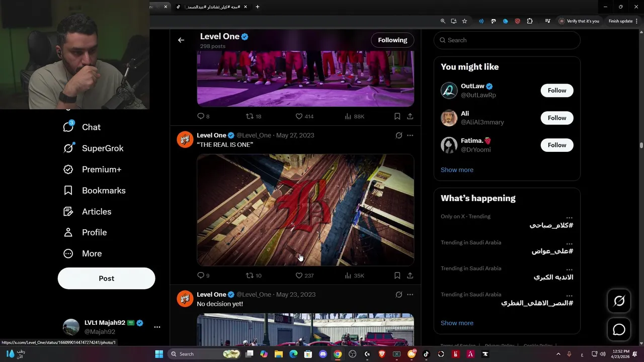Open Articles in the sidebar
Image resolution: width=644 pixels, height=362 pixels.
(x=88, y=212)
